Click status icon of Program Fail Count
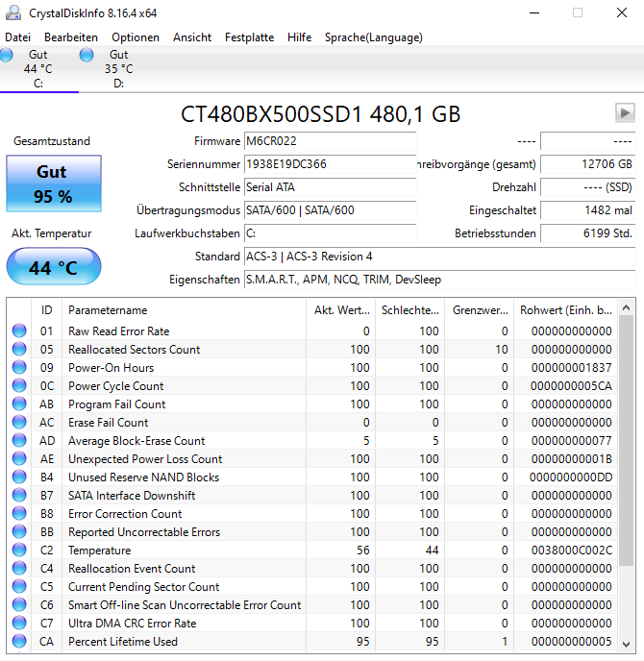 [19, 404]
